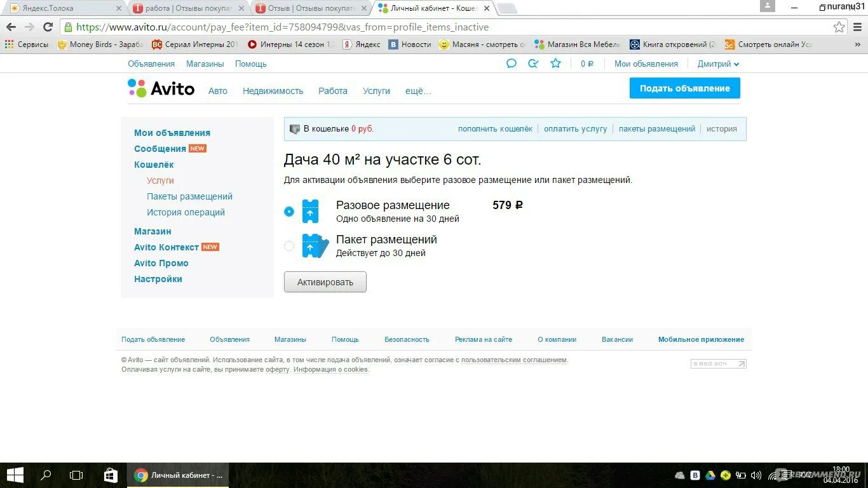Image resolution: width=868 pixels, height=488 pixels.
Task: Open the Яндекс bookmark in bookmarks bar
Action: (x=362, y=44)
